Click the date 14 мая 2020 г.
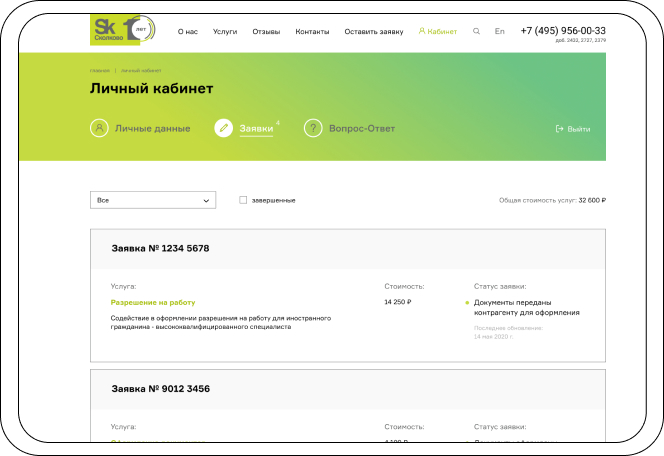Viewport: 664px width, 456px height. [493, 337]
